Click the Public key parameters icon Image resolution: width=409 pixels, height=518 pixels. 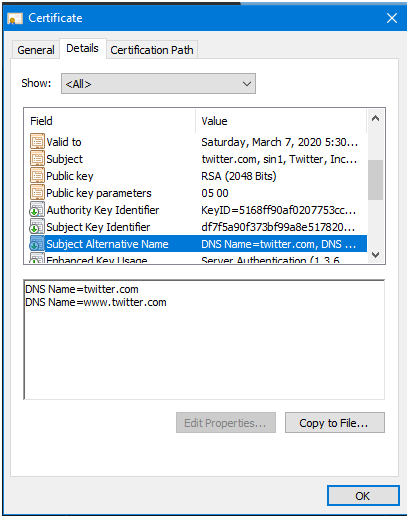[x=37, y=192]
